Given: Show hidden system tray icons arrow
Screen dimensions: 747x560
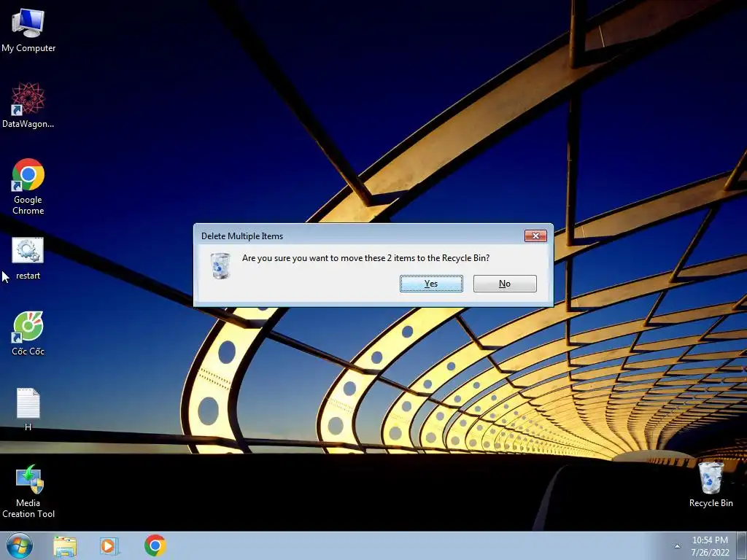Looking at the screenshot, I should (x=677, y=546).
